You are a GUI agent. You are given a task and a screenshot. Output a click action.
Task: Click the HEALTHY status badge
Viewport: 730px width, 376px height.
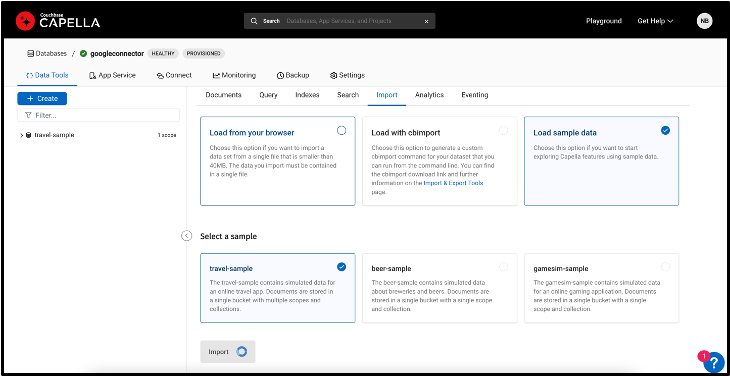pos(163,54)
